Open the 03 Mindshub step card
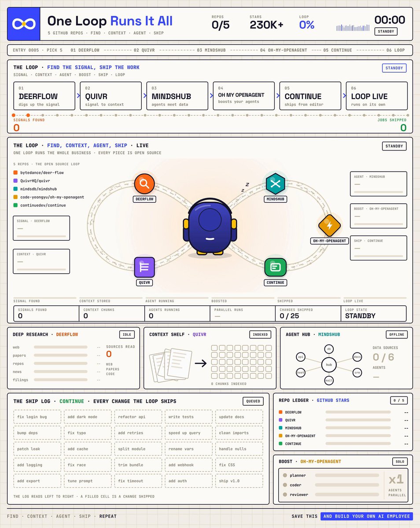This screenshot has height=528, width=420. pos(177,96)
